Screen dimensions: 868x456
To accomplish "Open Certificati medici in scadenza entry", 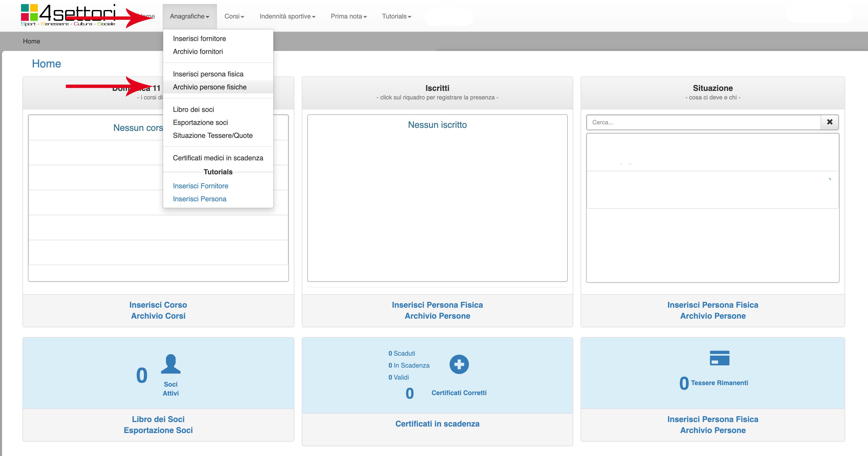I will coord(218,158).
